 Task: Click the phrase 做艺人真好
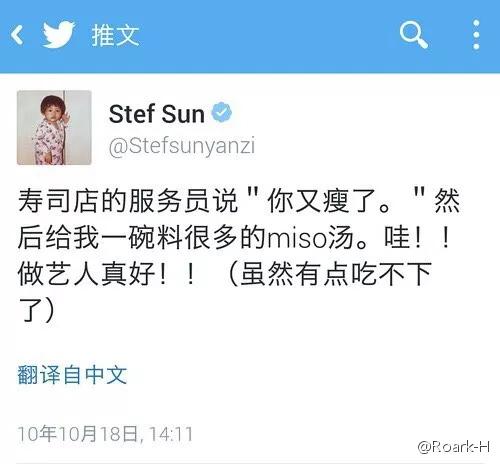coord(86,274)
